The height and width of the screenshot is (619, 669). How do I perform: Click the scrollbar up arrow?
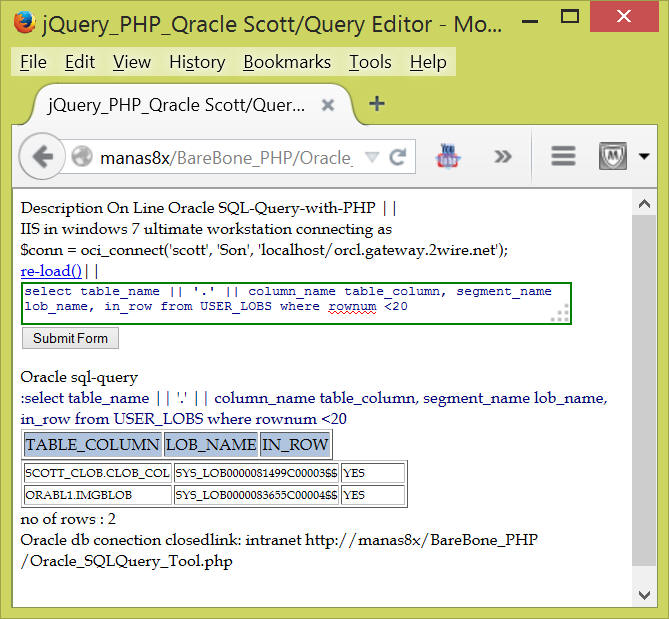pyautogui.click(x=644, y=203)
